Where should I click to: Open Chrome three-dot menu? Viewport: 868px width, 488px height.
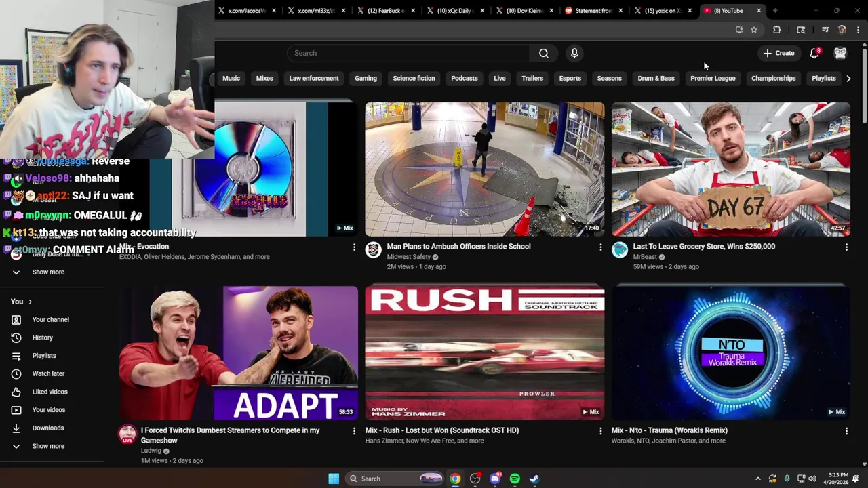click(x=858, y=30)
